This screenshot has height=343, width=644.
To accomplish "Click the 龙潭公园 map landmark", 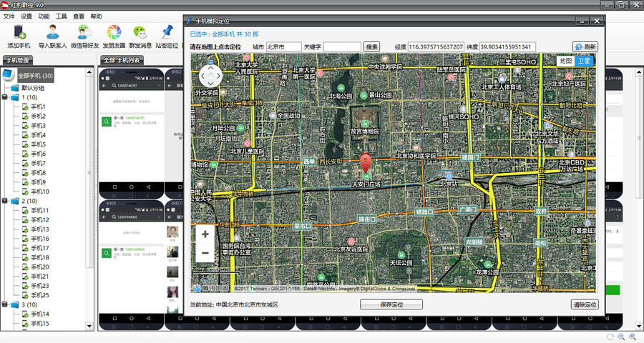I will pyautogui.click(x=487, y=269).
